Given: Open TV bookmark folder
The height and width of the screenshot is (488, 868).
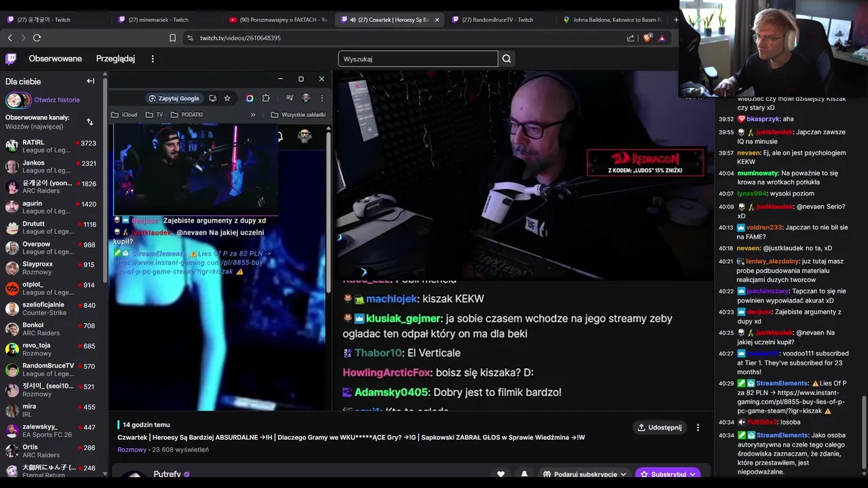Looking at the screenshot, I should pos(154,115).
